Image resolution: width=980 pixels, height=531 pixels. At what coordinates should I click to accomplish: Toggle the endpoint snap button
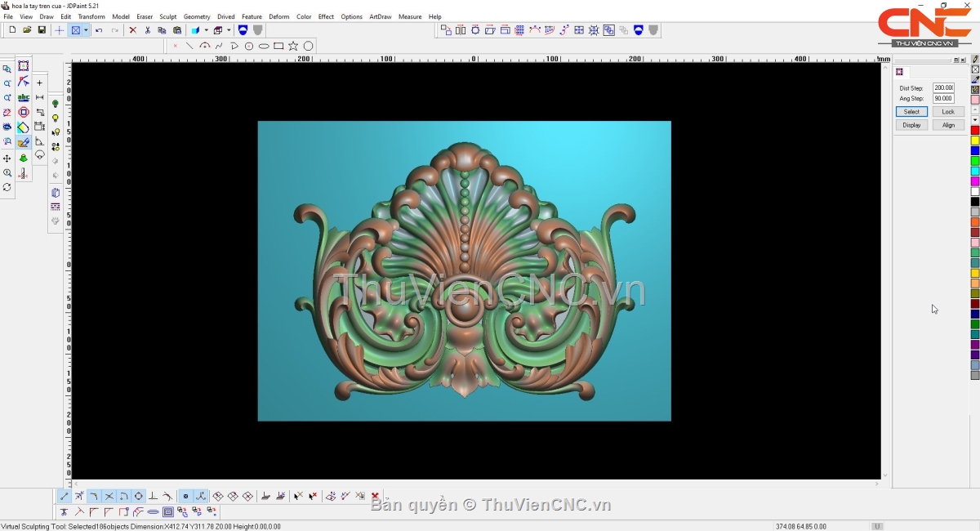pyautogui.click(x=65, y=496)
